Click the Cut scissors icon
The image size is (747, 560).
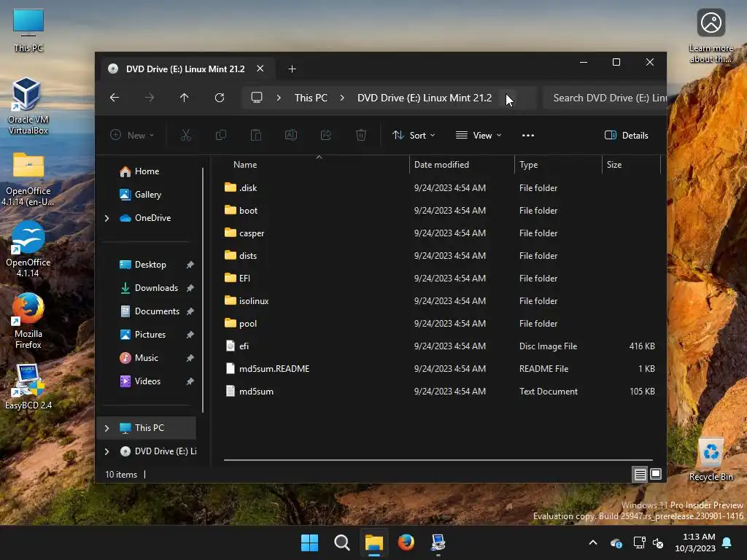tap(186, 135)
